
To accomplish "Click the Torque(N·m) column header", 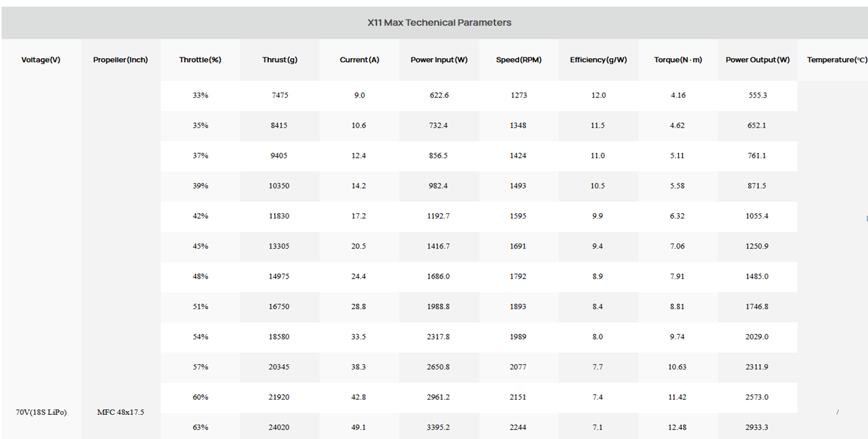I will coord(678,60).
